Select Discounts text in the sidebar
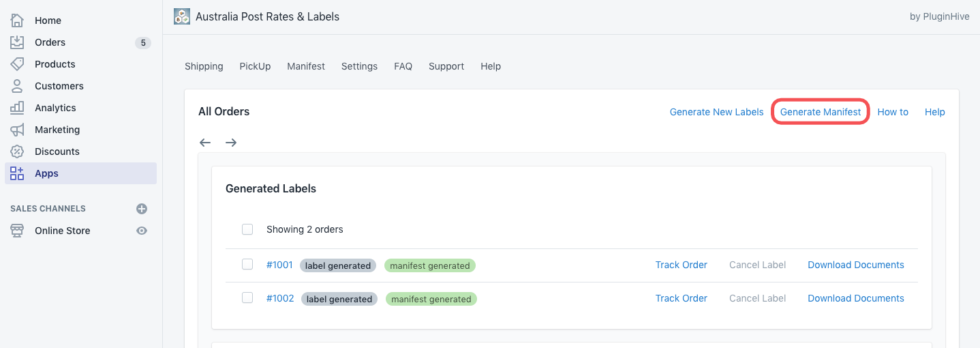This screenshot has height=348, width=980. click(57, 151)
